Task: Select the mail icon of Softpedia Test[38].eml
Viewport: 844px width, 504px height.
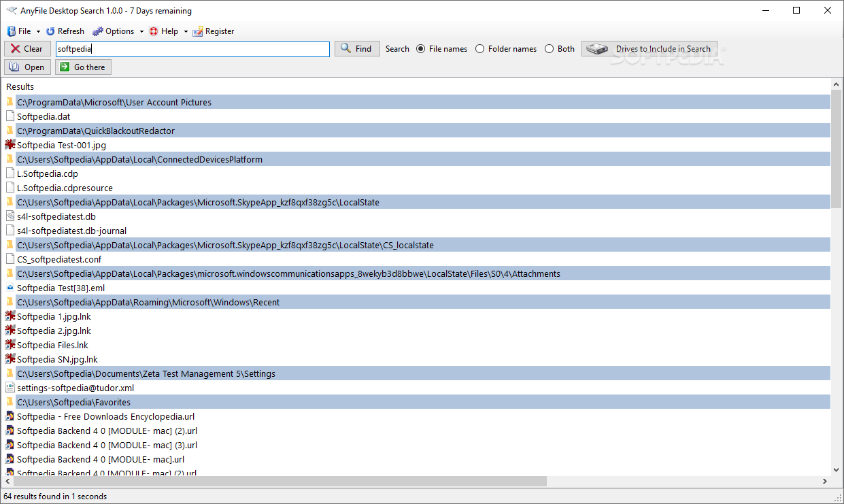Action: click(x=10, y=288)
